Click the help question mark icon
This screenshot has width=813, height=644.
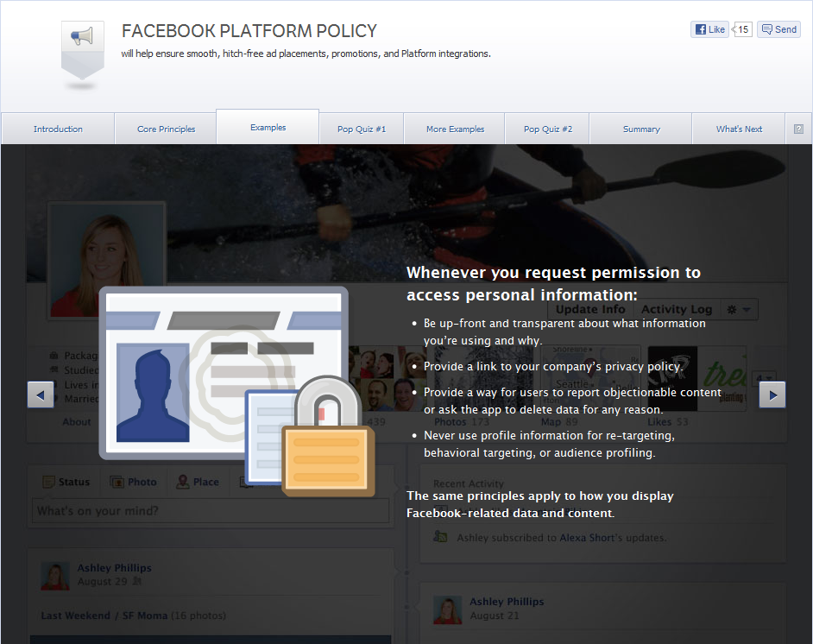point(798,129)
